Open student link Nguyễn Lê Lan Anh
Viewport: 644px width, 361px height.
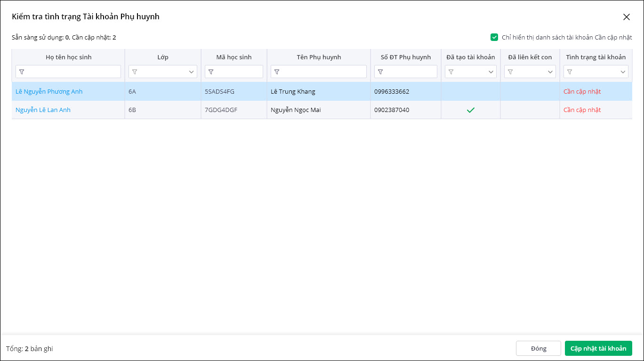pos(43,110)
